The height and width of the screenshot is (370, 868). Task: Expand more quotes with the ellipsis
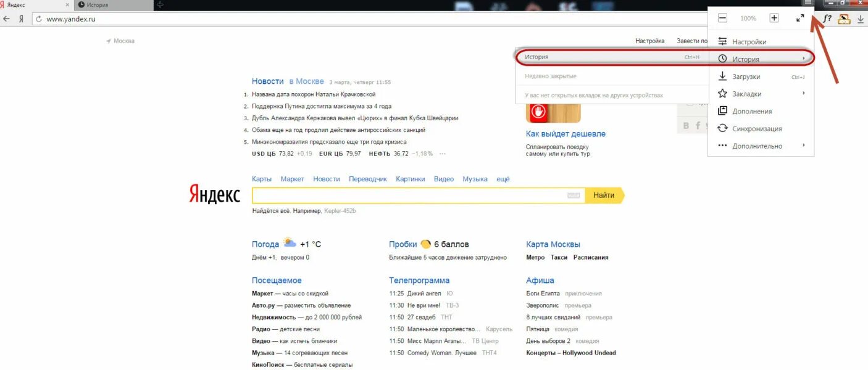(442, 154)
